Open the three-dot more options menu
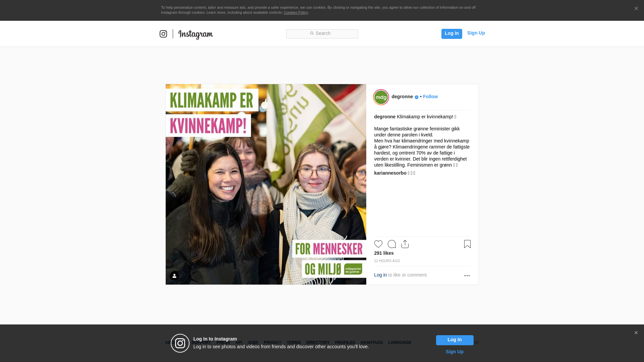 coord(467,276)
